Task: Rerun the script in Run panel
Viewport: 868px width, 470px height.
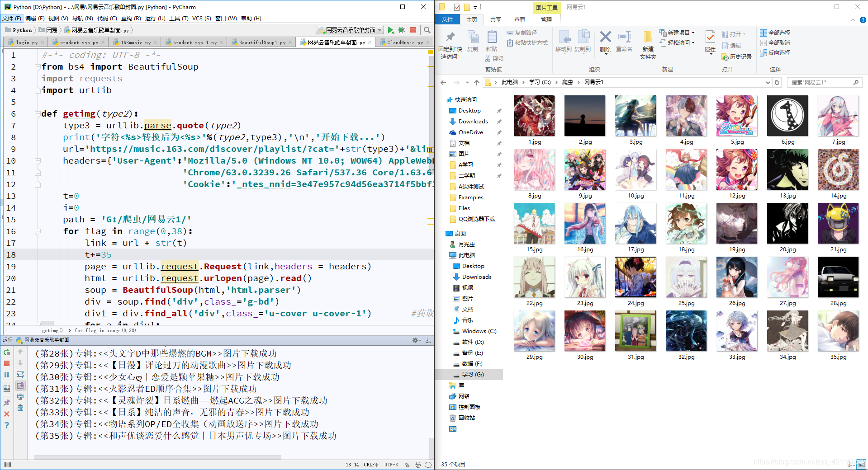Action: tap(7, 352)
